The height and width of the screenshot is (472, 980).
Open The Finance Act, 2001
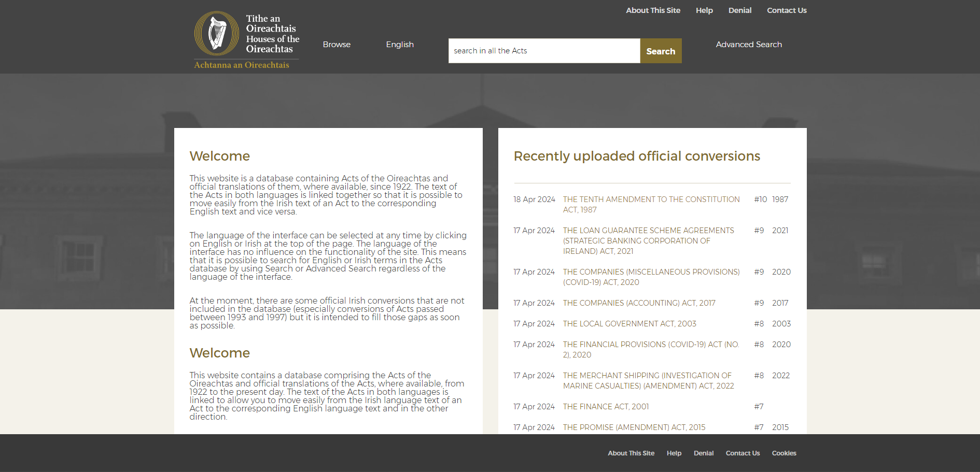[x=606, y=407]
